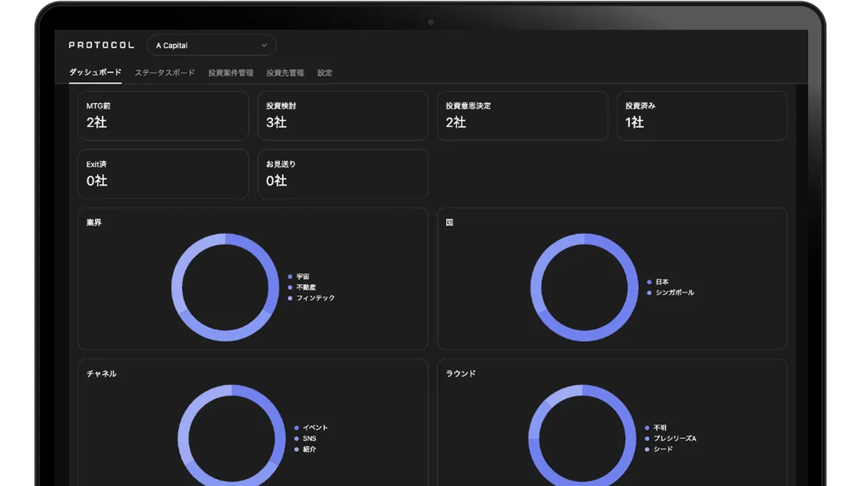Viewport: 868px width, 486px height.
Task: Click the シード legend label
Action: click(x=663, y=450)
